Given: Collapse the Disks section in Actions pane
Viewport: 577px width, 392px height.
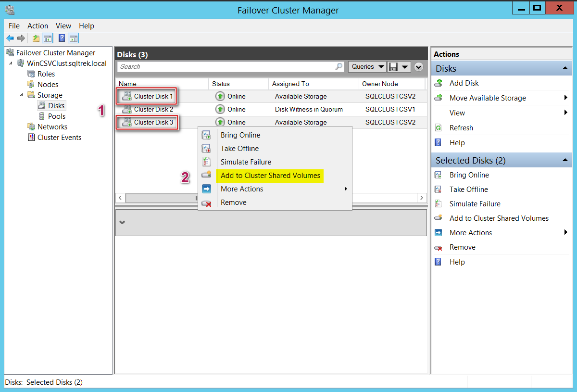Looking at the screenshot, I should pyautogui.click(x=565, y=69).
